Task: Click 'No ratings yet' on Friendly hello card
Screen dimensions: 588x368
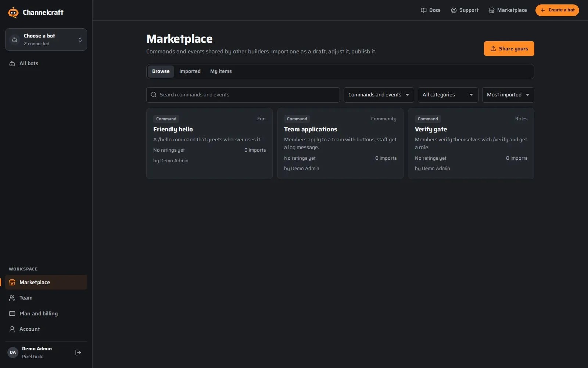Action: pyautogui.click(x=169, y=150)
